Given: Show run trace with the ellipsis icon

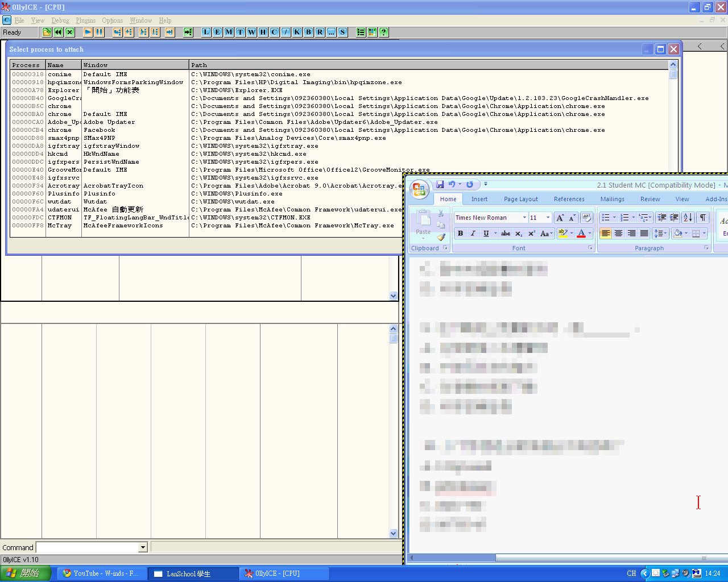Looking at the screenshot, I should (x=332, y=32).
